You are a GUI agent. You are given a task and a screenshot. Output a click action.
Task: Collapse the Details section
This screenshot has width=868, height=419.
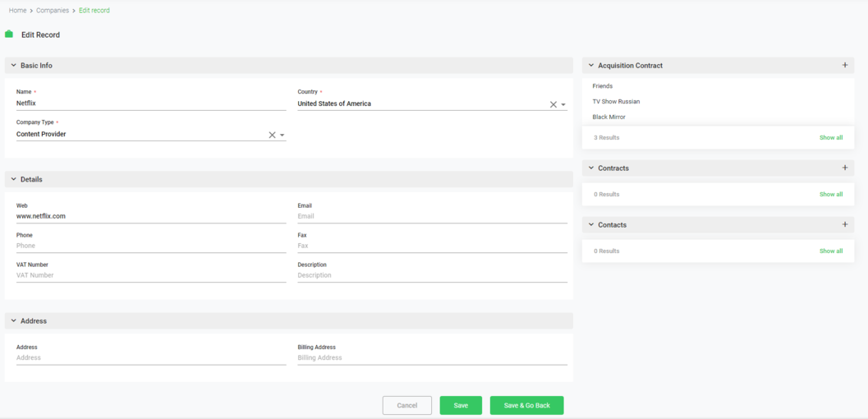14,179
